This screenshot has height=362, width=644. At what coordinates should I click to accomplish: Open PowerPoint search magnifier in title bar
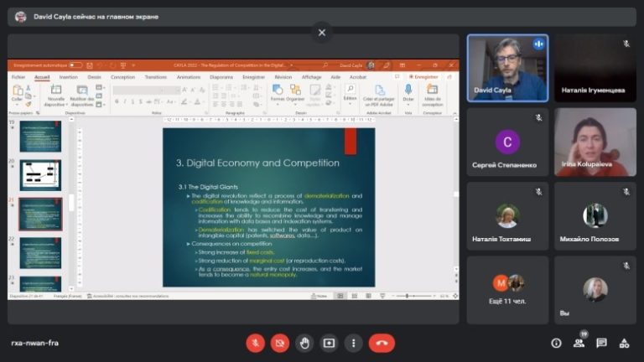click(x=325, y=65)
